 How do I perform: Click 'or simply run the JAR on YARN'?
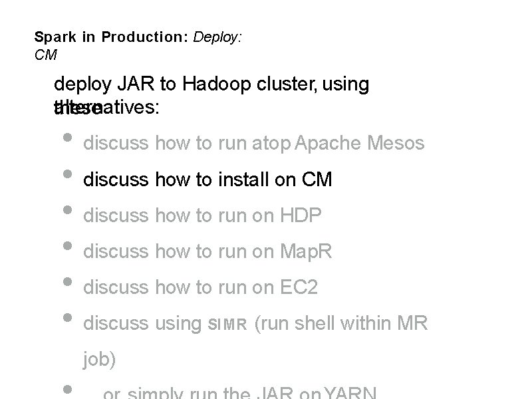pos(239,392)
